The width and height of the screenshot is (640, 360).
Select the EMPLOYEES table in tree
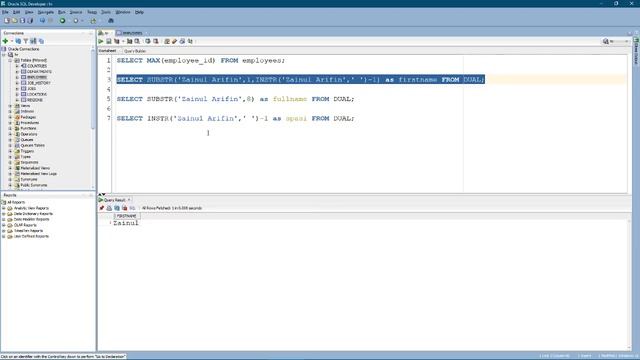[x=37, y=78]
